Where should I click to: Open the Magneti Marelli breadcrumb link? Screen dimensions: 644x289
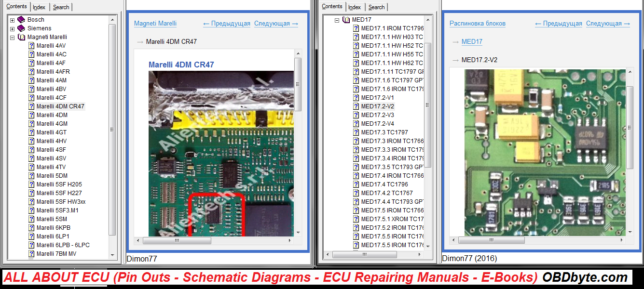155,23
